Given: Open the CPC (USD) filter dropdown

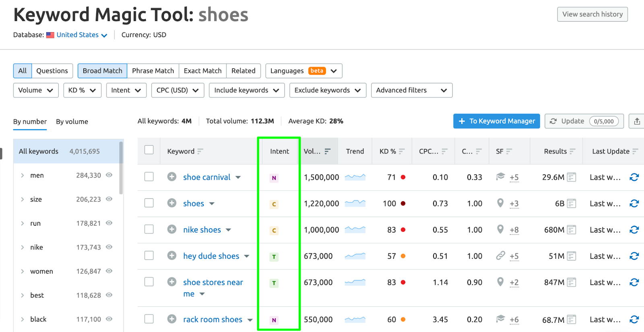Looking at the screenshot, I should tap(178, 90).
